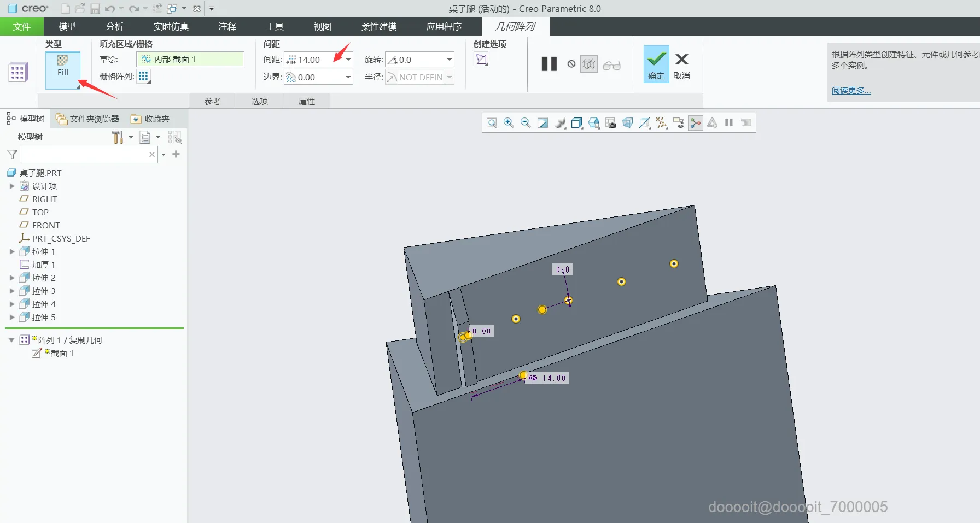Screen dimensions: 980x523
Task: Open the grid pattern (栅格阵列) shape selector
Action: coord(144,77)
